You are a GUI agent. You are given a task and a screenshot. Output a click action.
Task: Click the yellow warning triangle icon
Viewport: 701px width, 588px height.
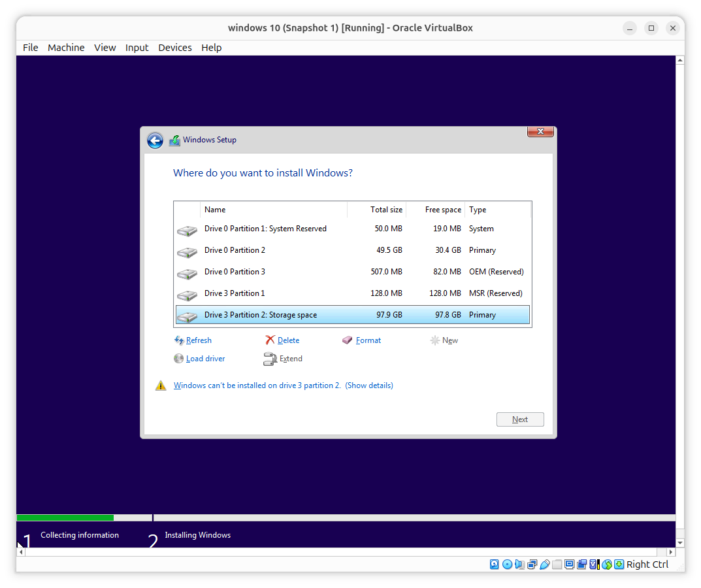161,385
